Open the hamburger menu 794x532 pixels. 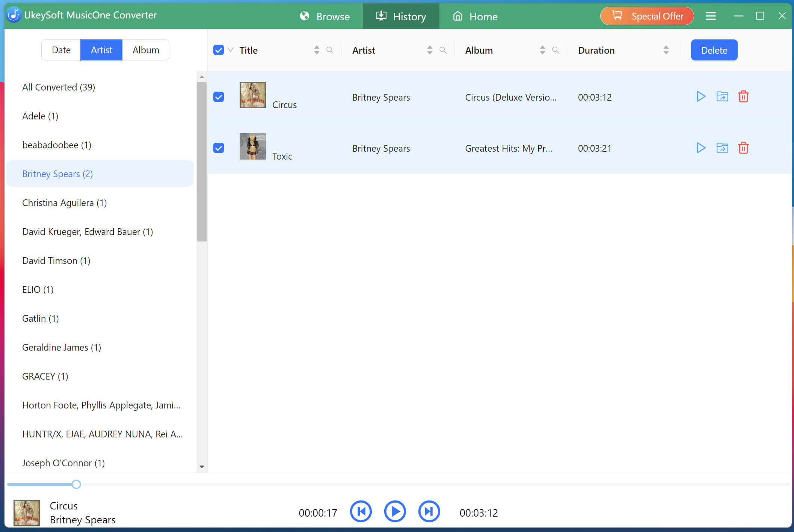pyautogui.click(x=711, y=16)
